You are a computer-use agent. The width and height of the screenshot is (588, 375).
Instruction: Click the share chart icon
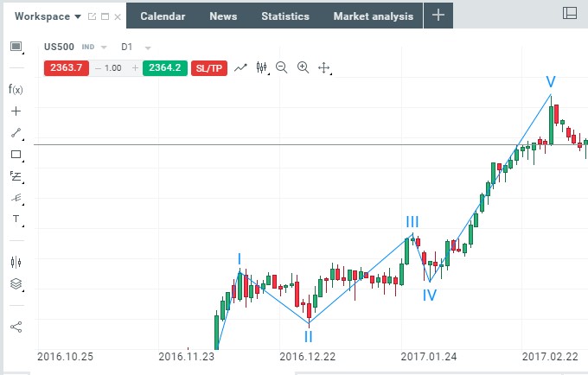pos(16,327)
